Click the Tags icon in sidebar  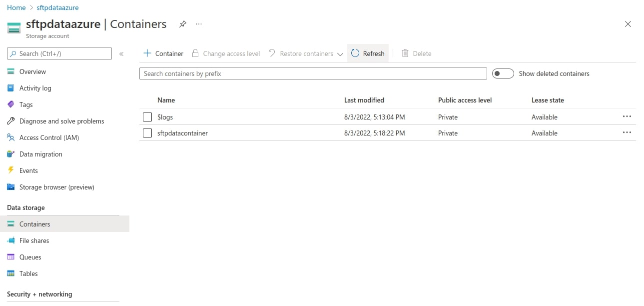pyautogui.click(x=11, y=104)
